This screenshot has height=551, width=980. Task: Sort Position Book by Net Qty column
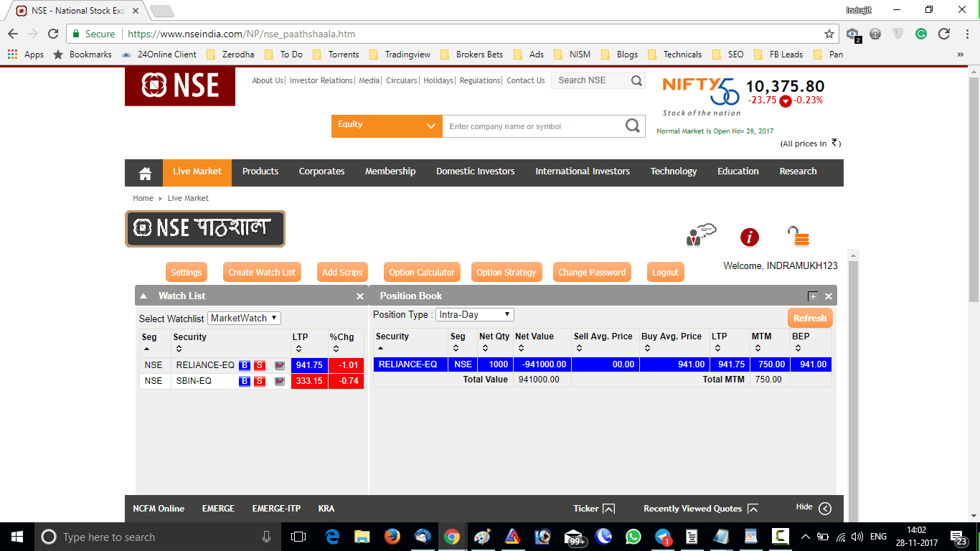[486, 348]
